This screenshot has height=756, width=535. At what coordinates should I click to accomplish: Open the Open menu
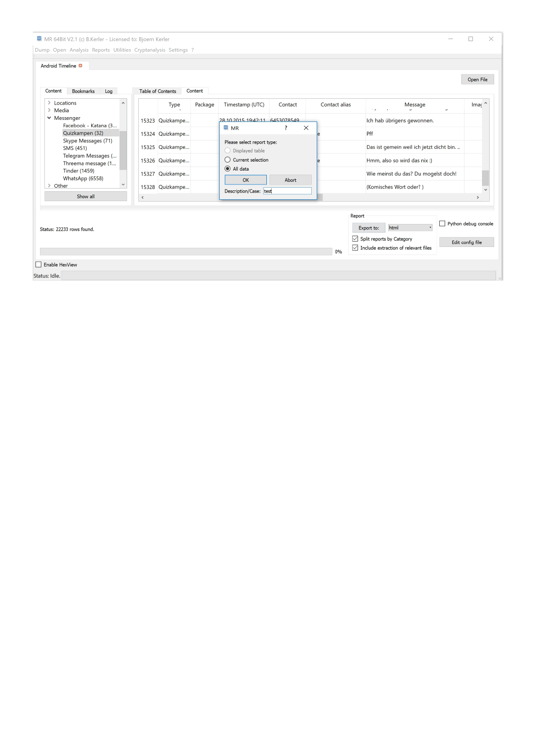[x=59, y=50]
